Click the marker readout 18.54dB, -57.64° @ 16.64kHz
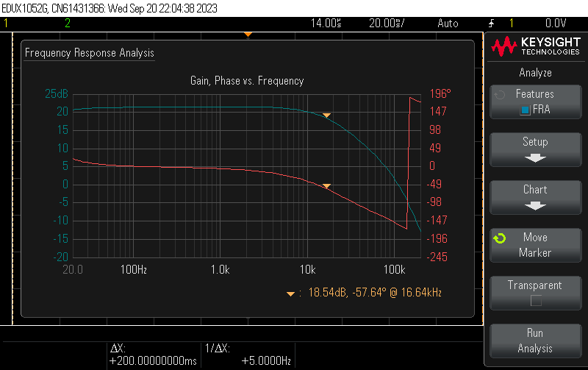Screen dimensions: 588x370 [375, 292]
